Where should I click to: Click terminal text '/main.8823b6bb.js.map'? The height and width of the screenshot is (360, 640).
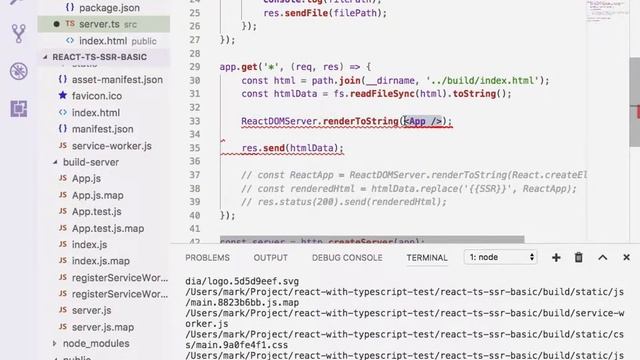point(242,302)
